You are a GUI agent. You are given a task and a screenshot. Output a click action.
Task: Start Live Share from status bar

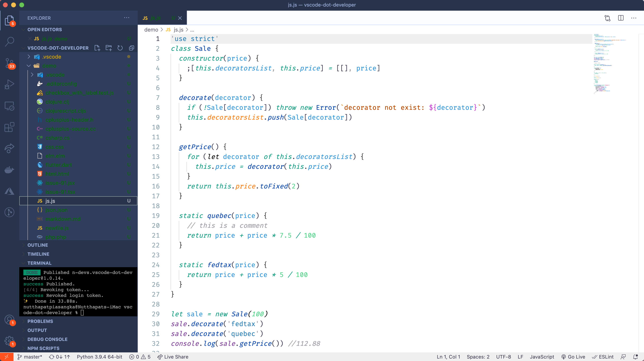[173, 357]
